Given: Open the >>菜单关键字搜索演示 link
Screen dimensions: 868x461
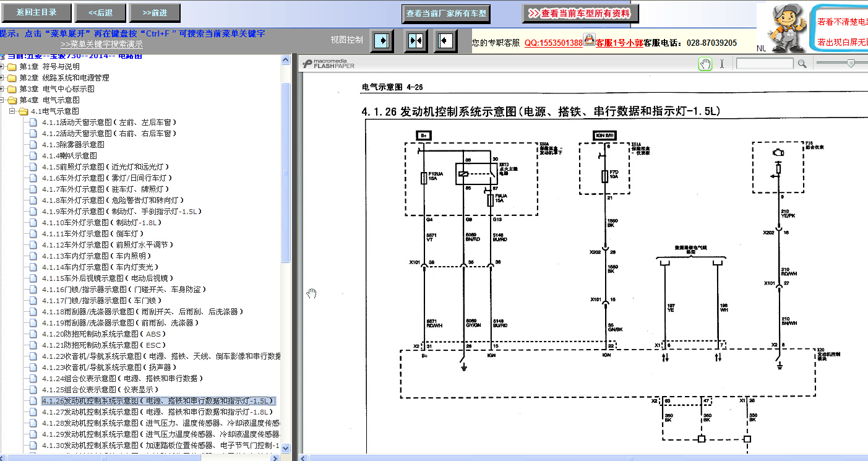Looking at the screenshot, I should (x=101, y=45).
